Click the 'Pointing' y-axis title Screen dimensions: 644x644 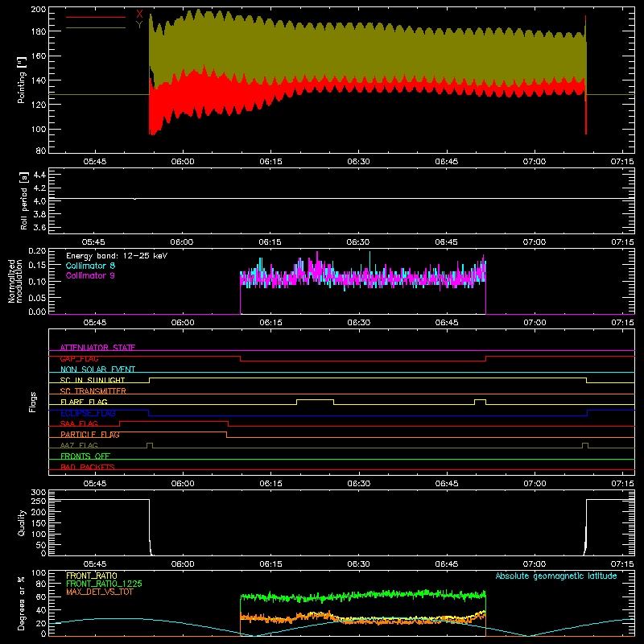[x=22, y=80]
